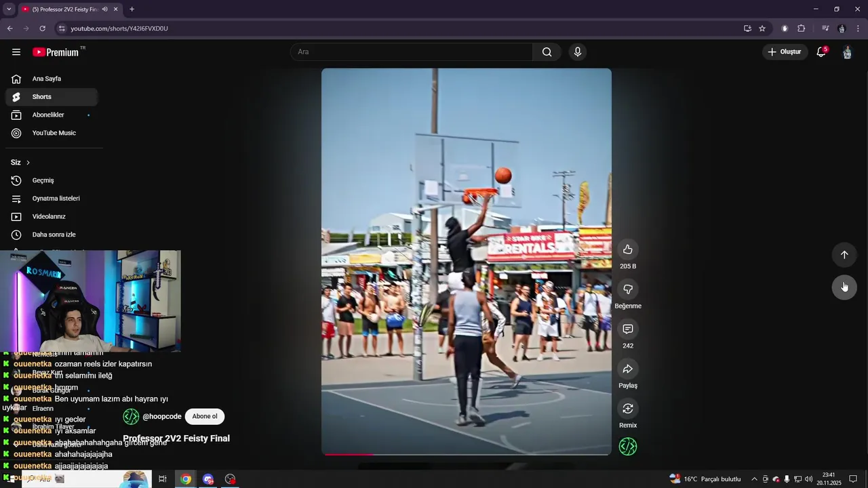Screen dimensions: 868x488
Task: Open the channel sound avatar icon below Remix
Action: click(x=628, y=447)
